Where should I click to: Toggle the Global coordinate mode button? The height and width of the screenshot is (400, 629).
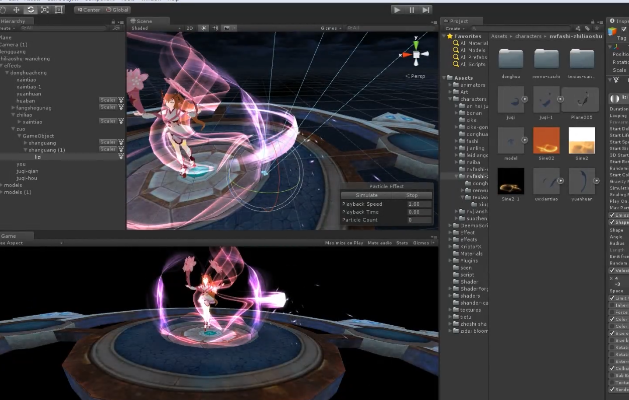(x=117, y=10)
